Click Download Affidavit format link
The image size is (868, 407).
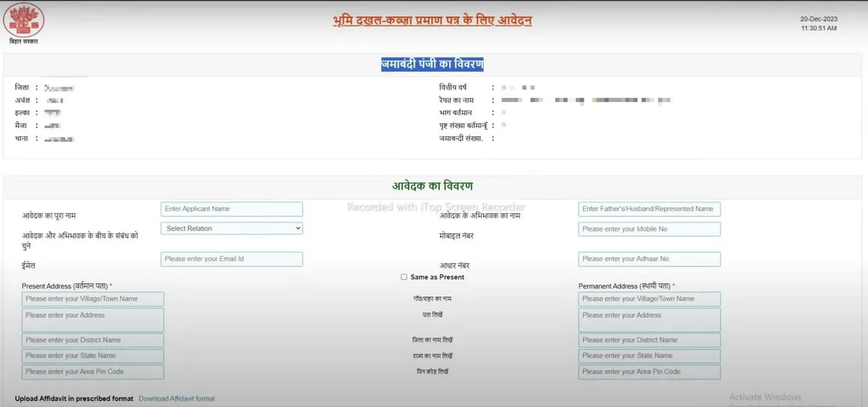pyautogui.click(x=176, y=398)
